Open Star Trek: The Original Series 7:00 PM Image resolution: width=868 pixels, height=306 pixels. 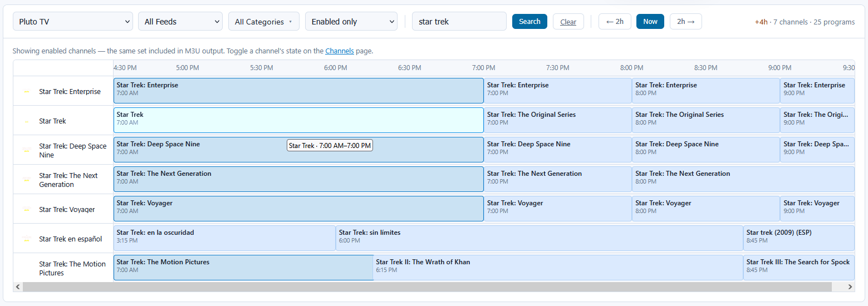point(558,120)
